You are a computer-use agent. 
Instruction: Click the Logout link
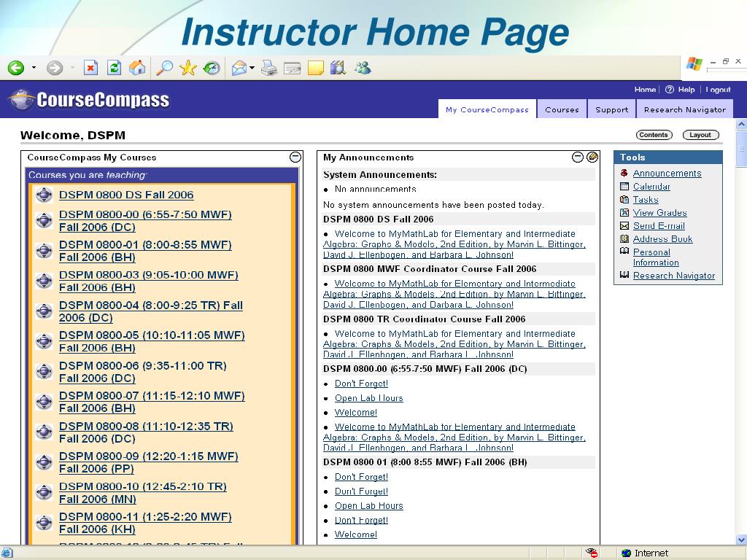[718, 90]
